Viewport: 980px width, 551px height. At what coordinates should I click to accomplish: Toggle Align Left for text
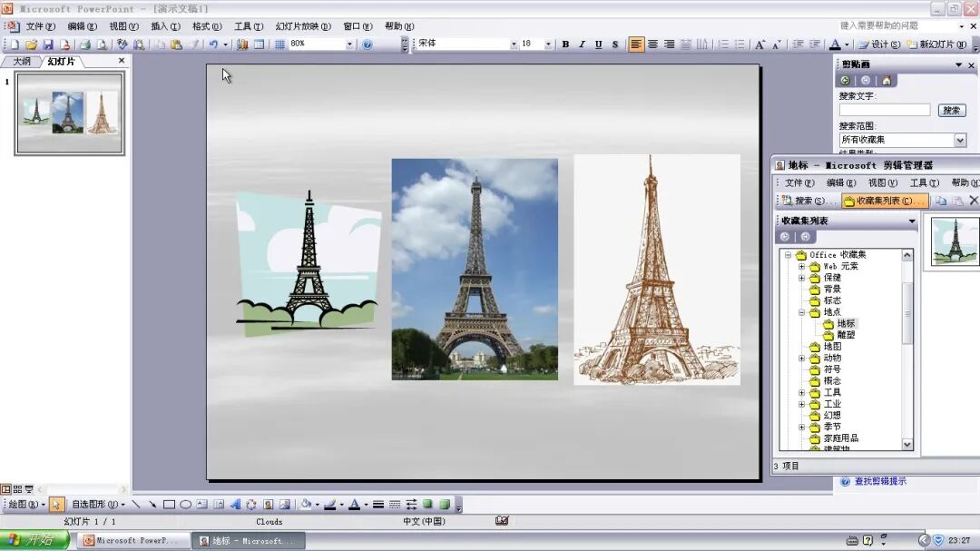[635, 44]
